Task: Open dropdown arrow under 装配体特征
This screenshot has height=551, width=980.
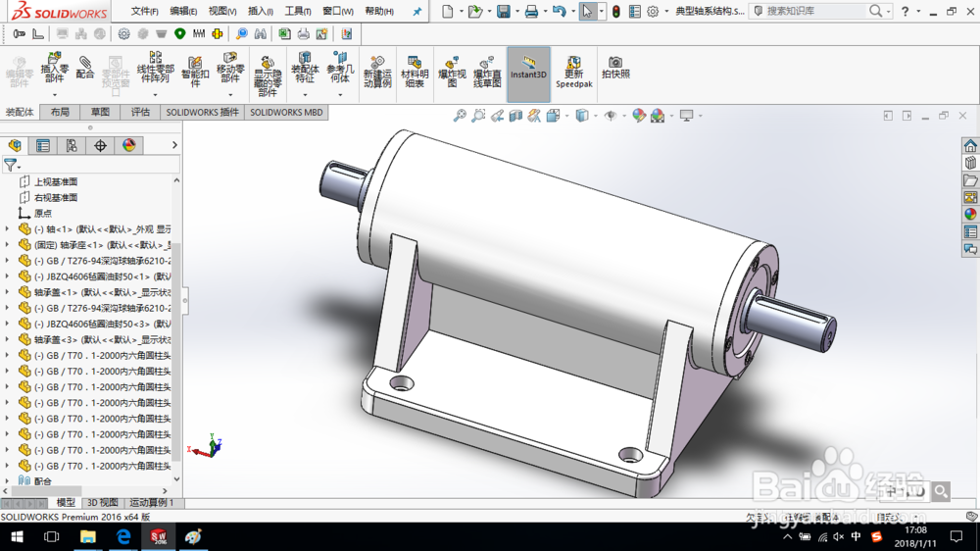Action: [x=305, y=95]
